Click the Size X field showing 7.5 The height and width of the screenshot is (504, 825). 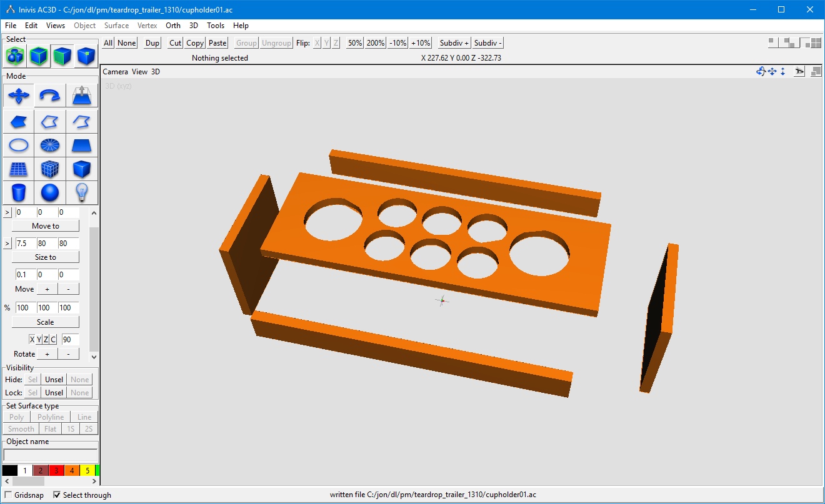24,244
